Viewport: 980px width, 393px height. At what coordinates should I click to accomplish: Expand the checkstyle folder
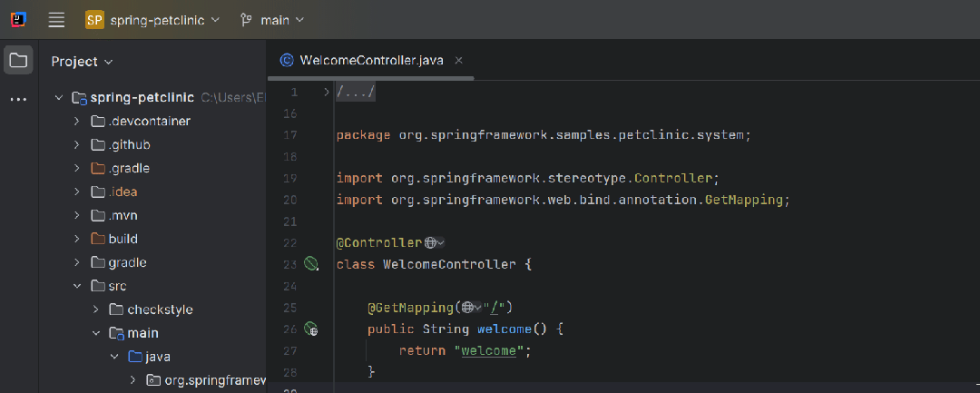95,309
